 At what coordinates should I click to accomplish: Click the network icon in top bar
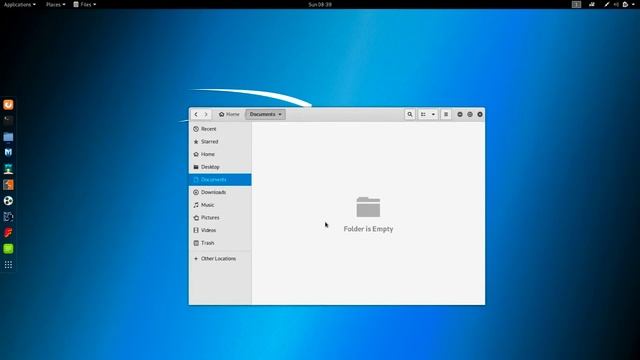592,4
